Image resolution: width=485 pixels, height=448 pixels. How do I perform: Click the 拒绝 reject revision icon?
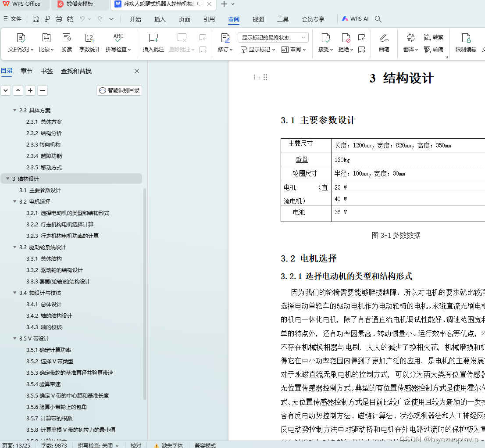(x=346, y=38)
